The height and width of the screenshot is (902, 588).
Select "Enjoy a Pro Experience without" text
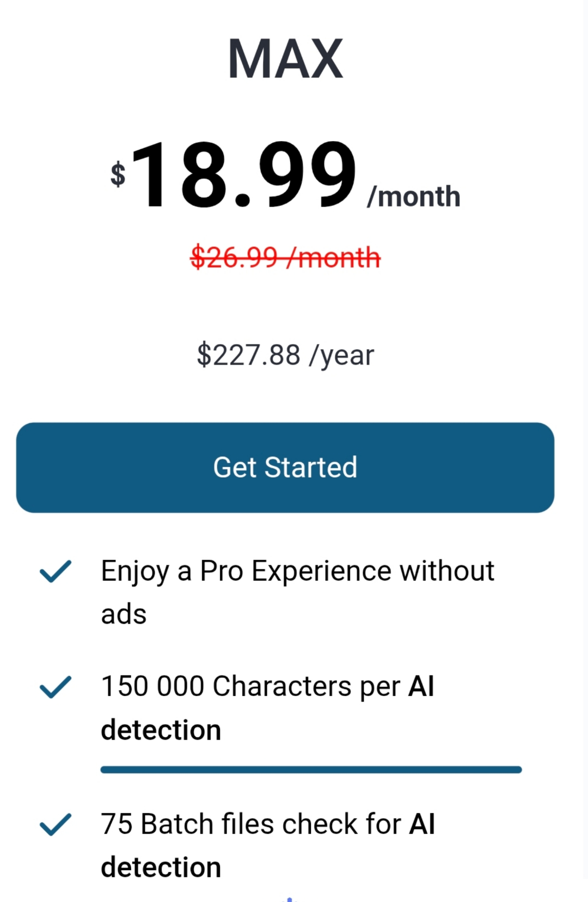(x=297, y=571)
